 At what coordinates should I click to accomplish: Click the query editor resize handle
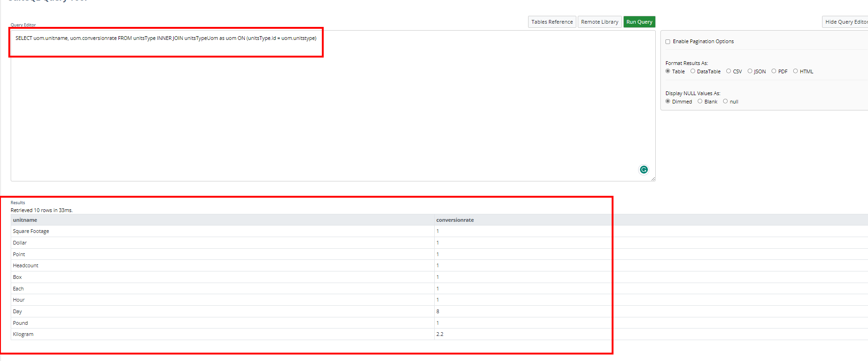point(653,179)
